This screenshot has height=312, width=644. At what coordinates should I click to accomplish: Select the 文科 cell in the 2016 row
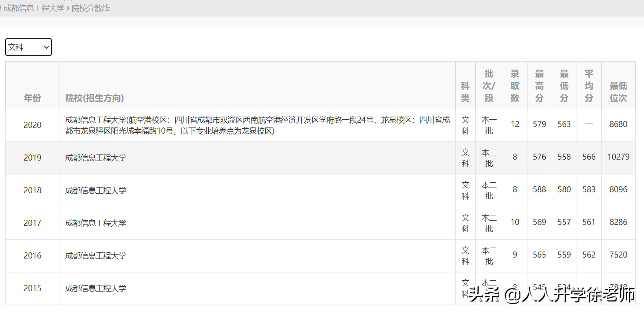click(465, 255)
